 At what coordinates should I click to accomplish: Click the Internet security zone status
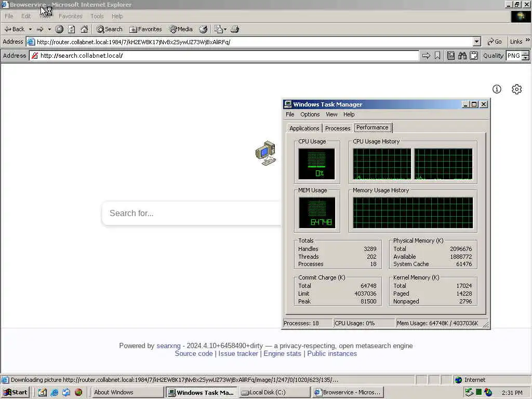pos(470,380)
